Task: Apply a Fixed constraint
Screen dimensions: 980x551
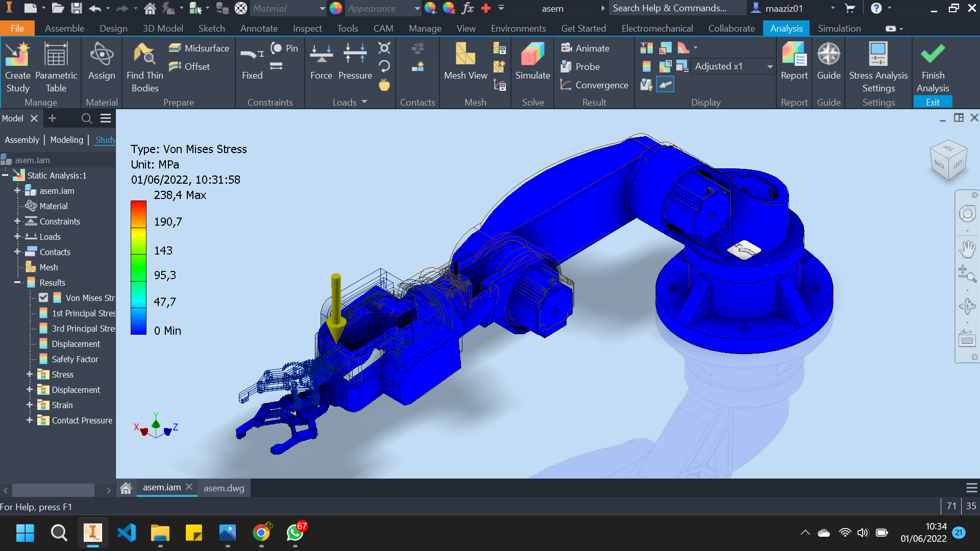Action: [x=252, y=61]
